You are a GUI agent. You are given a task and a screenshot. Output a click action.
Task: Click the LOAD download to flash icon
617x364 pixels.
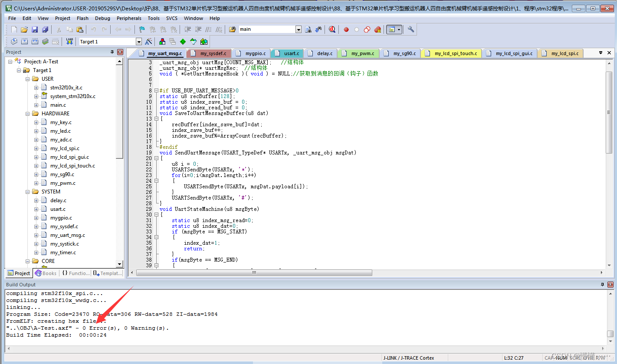(69, 42)
